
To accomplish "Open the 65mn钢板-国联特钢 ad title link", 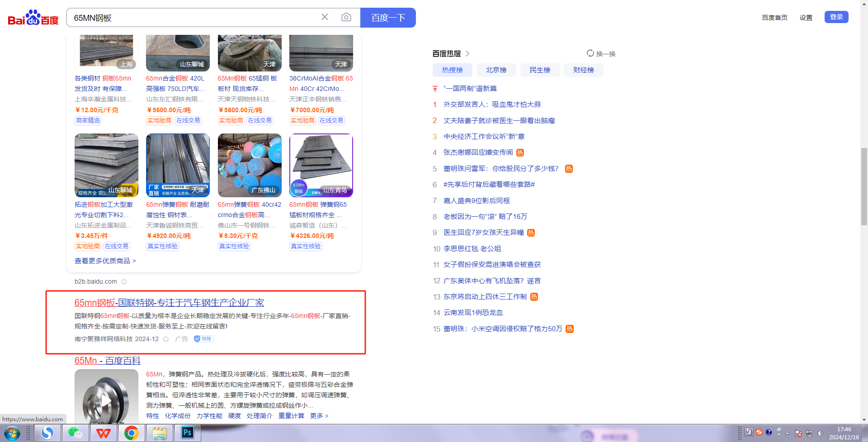I will (169, 303).
